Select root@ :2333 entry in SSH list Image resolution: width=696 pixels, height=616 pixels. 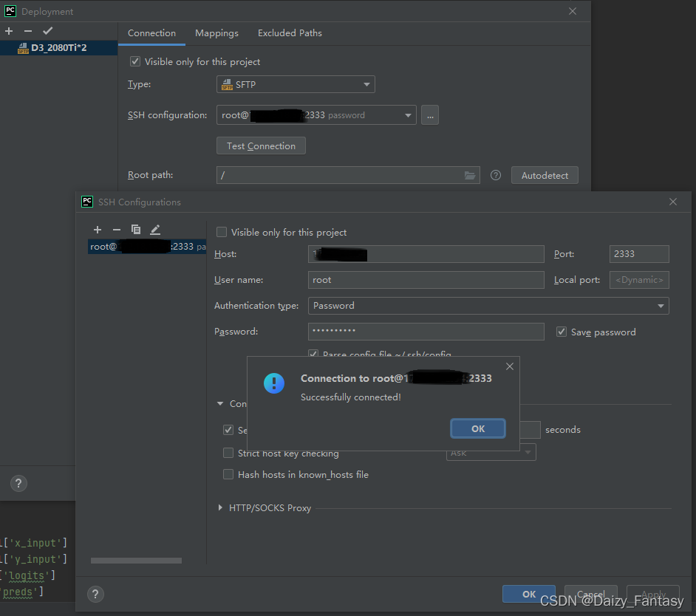(147, 246)
